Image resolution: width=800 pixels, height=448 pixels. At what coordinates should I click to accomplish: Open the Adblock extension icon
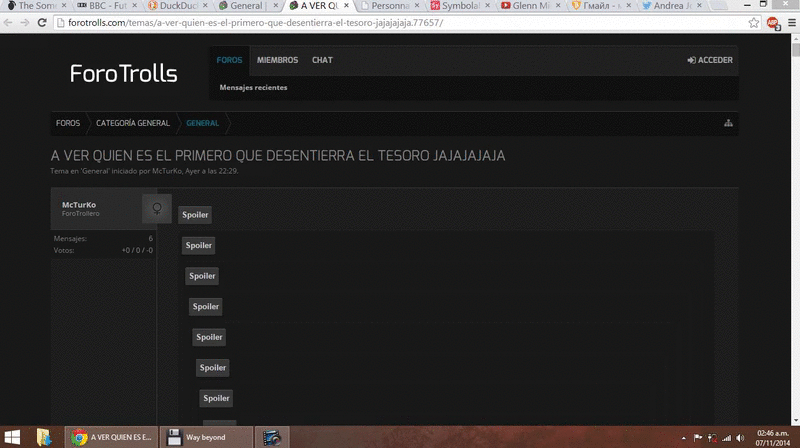(x=773, y=23)
